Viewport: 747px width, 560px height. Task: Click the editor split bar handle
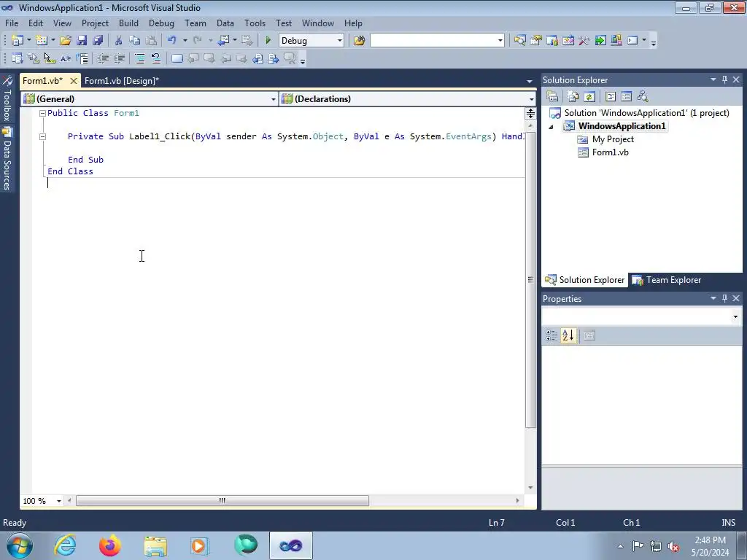pyautogui.click(x=530, y=113)
